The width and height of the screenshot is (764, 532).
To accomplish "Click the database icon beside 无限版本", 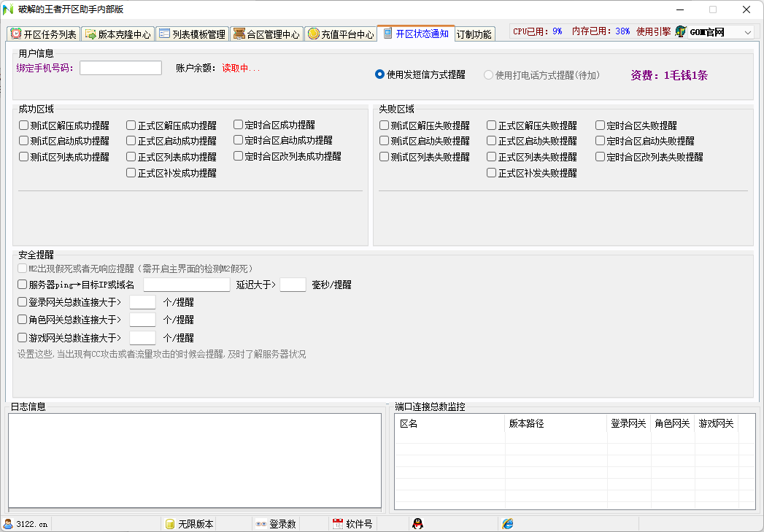I will click(170, 524).
